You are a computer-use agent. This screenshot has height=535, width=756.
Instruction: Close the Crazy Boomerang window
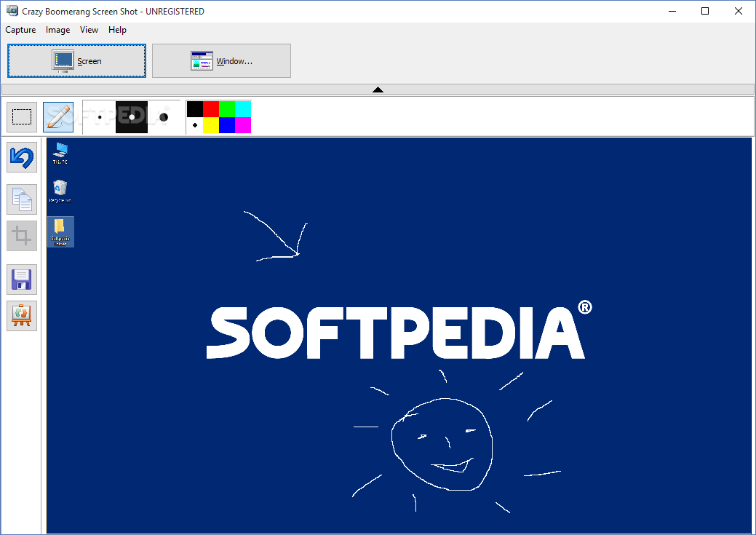[x=738, y=11]
